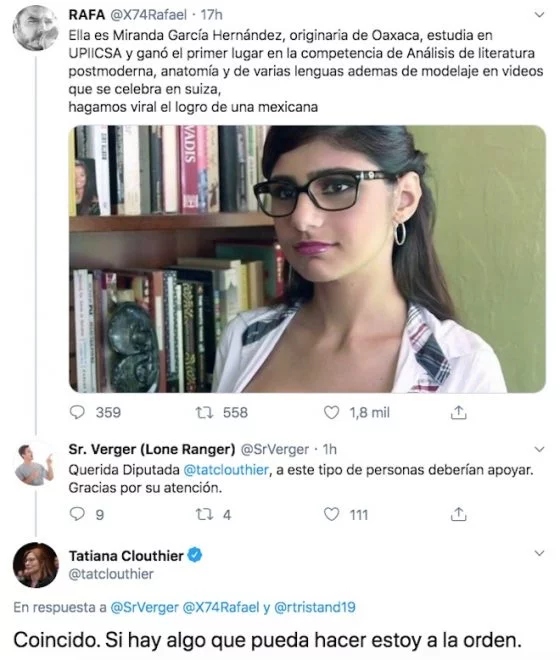Screen dimensions: 560x660
Task: Open RAFA's profile avatar
Action: coord(35,28)
